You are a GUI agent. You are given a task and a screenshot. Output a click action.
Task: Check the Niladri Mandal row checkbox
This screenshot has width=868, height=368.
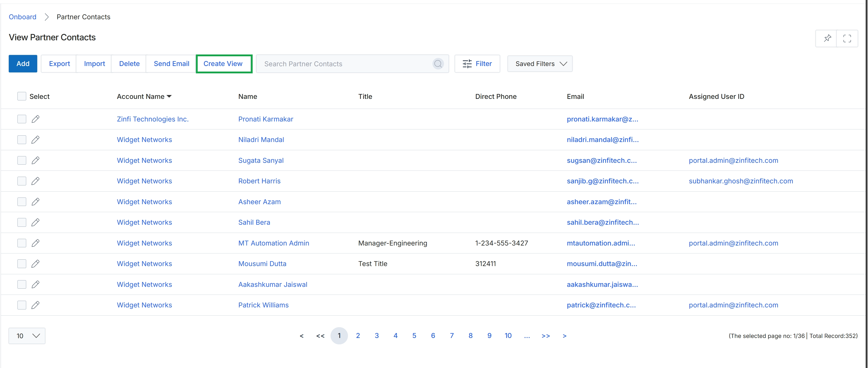tap(22, 139)
